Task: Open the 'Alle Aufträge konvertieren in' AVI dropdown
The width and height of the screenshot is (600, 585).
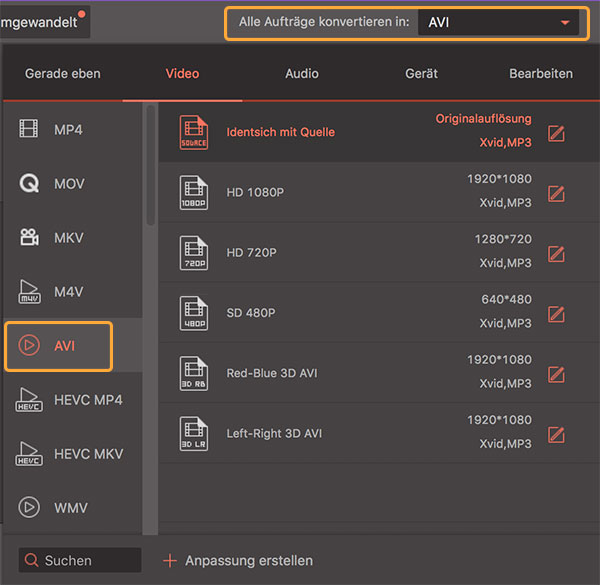Action: coord(498,23)
